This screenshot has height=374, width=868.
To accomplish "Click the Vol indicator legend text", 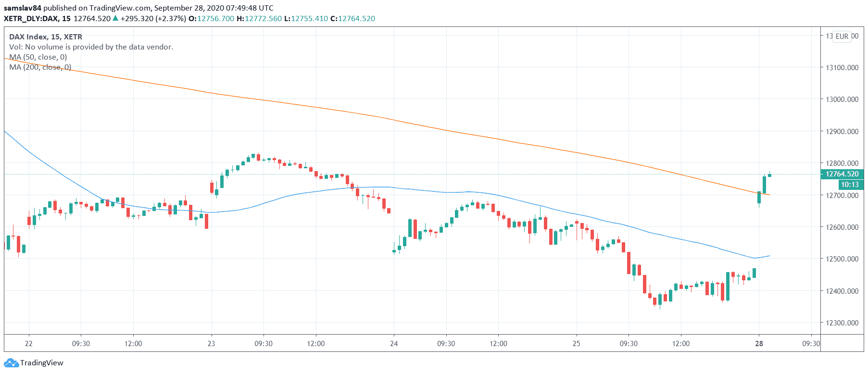I will tap(91, 47).
